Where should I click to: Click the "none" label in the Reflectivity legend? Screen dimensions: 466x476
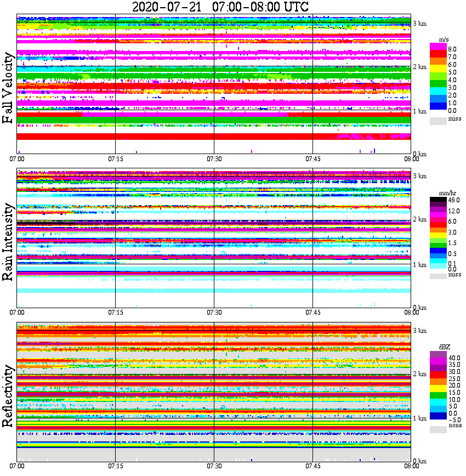click(x=455, y=426)
